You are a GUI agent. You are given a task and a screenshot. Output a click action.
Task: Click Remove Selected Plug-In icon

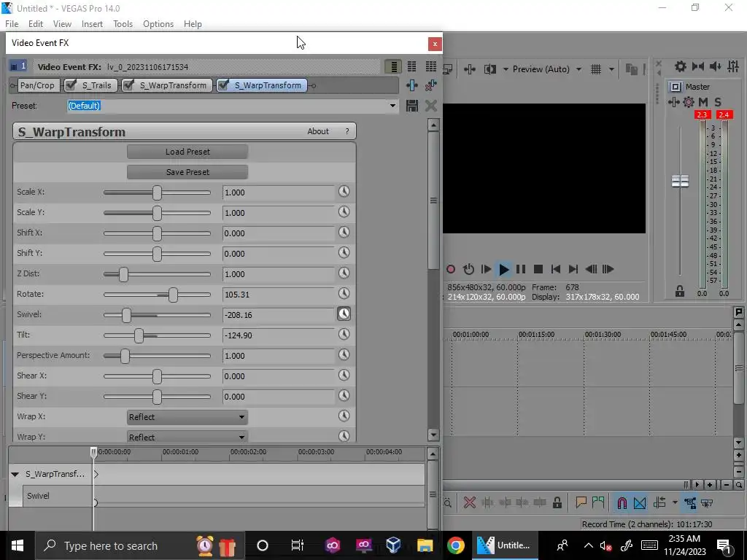pyautogui.click(x=430, y=85)
